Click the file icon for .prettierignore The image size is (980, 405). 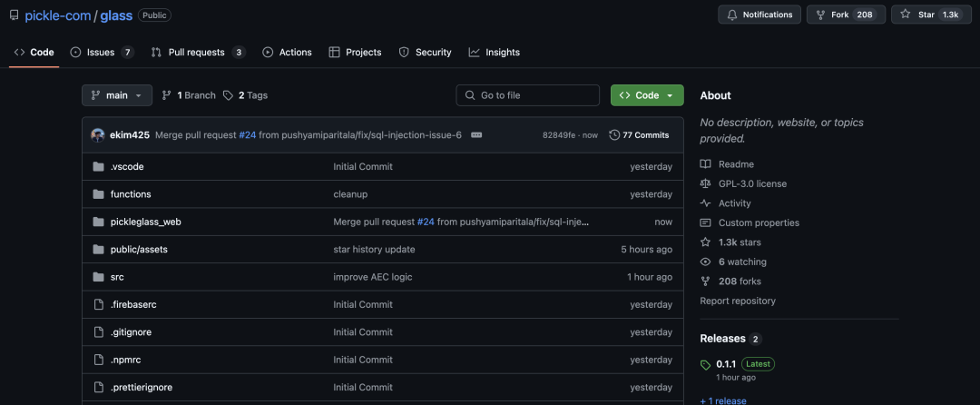pos(97,387)
